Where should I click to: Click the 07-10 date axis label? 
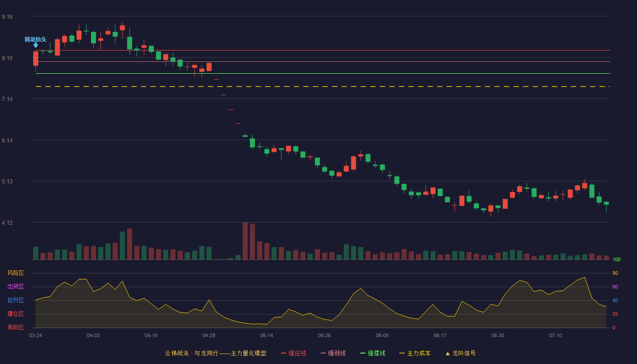pyautogui.click(x=556, y=335)
